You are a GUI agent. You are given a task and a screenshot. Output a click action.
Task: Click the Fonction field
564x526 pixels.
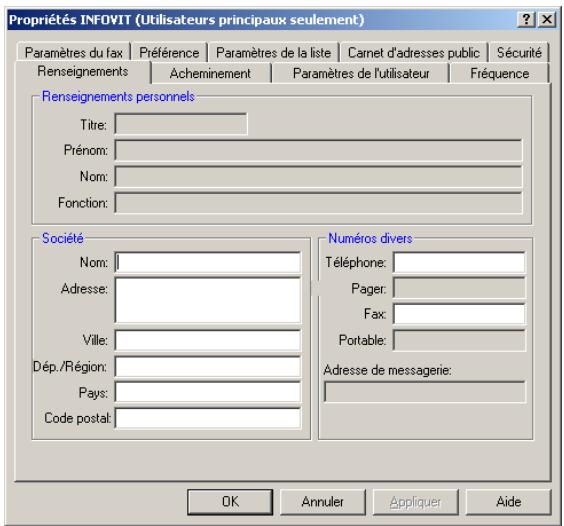tap(318, 203)
